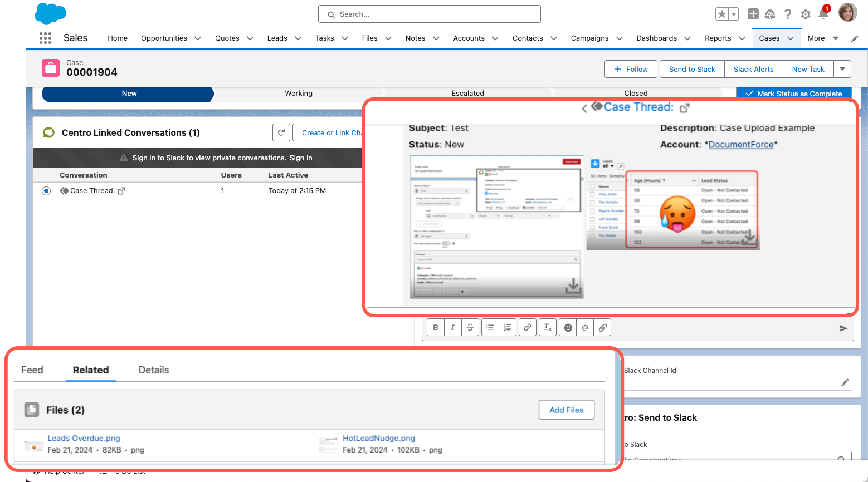This screenshot has width=868, height=482.
Task: Click the Salesforce cloud logo
Action: pyautogui.click(x=51, y=13)
